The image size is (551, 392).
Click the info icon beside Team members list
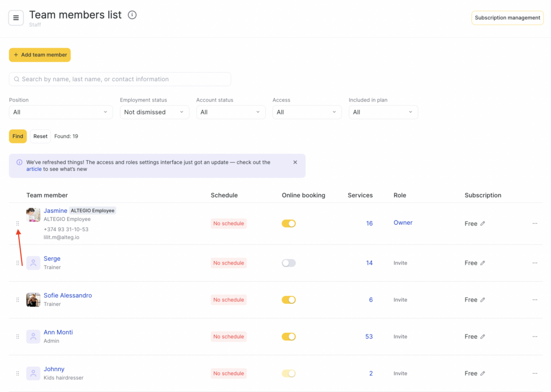[132, 15]
